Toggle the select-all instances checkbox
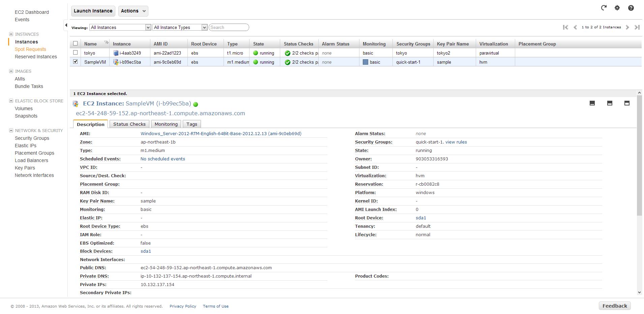Viewport: 644px width, 314px height. 76,43
